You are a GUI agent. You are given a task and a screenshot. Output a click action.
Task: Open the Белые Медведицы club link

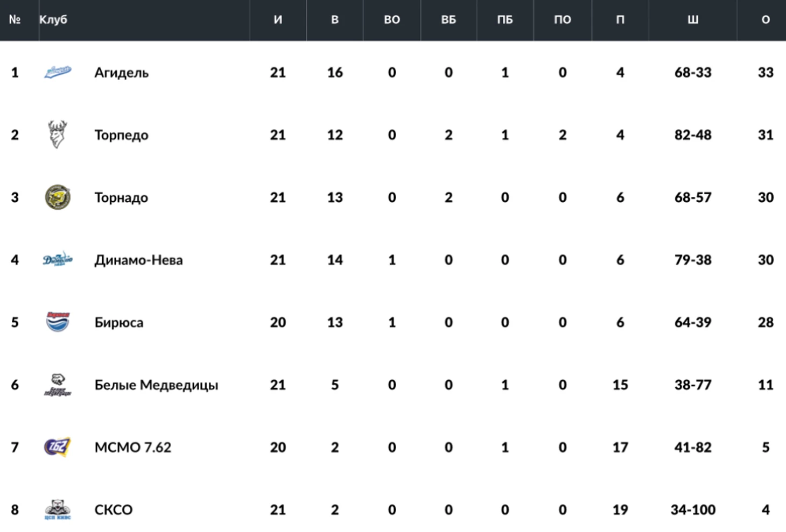point(156,385)
